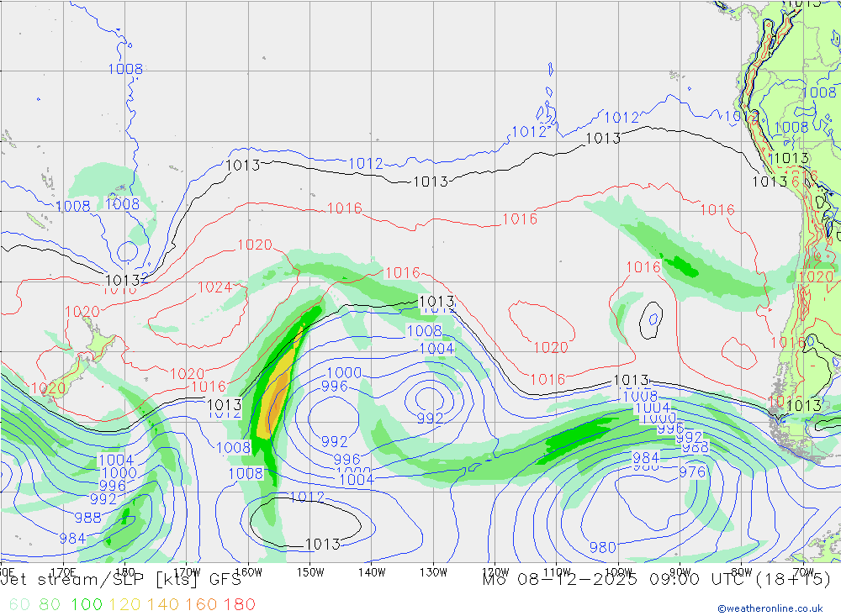Click the 90W longitude label
The image size is (841, 616).
[680, 572]
